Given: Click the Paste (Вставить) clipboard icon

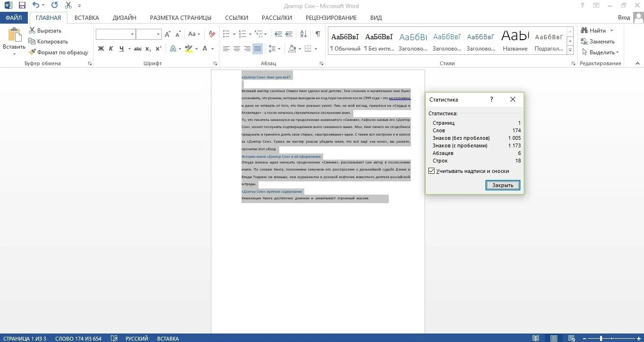Looking at the screenshot, I should point(14,36).
